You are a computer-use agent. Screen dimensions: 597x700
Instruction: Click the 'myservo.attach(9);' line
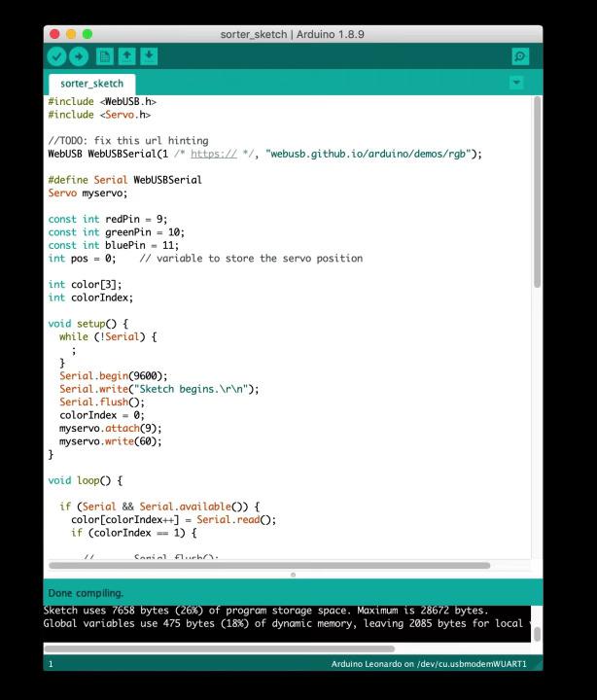coord(111,429)
